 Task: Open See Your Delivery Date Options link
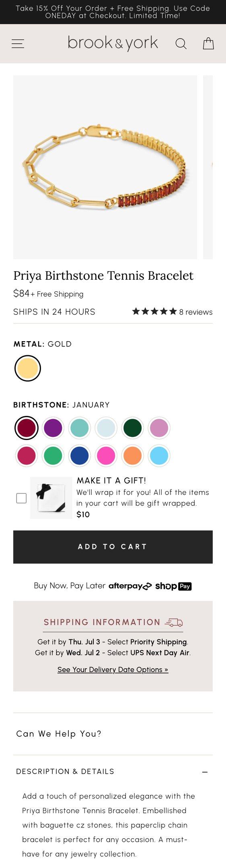(113, 669)
